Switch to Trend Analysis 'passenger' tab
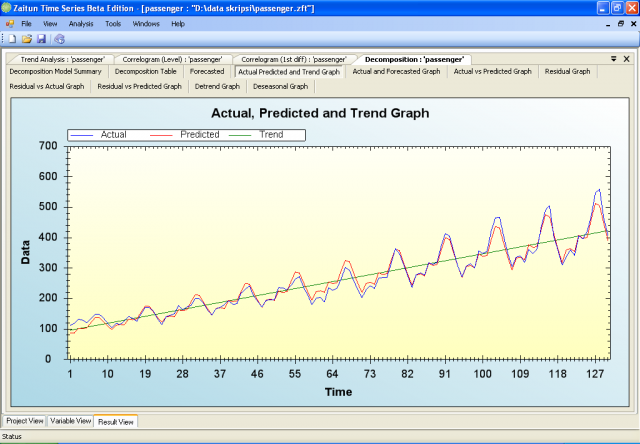This screenshot has width=640, height=444. [62, 60]
